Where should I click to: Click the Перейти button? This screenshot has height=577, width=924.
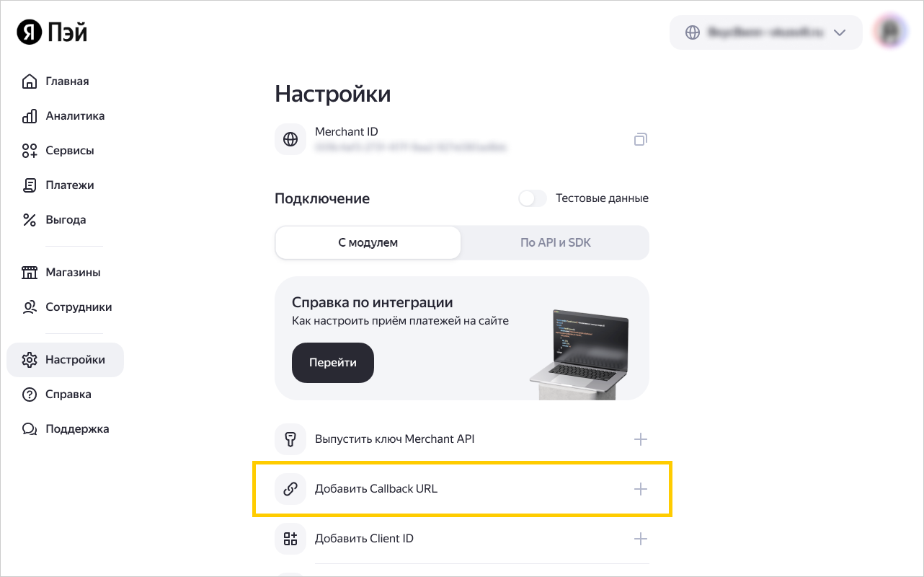(333, 362)
